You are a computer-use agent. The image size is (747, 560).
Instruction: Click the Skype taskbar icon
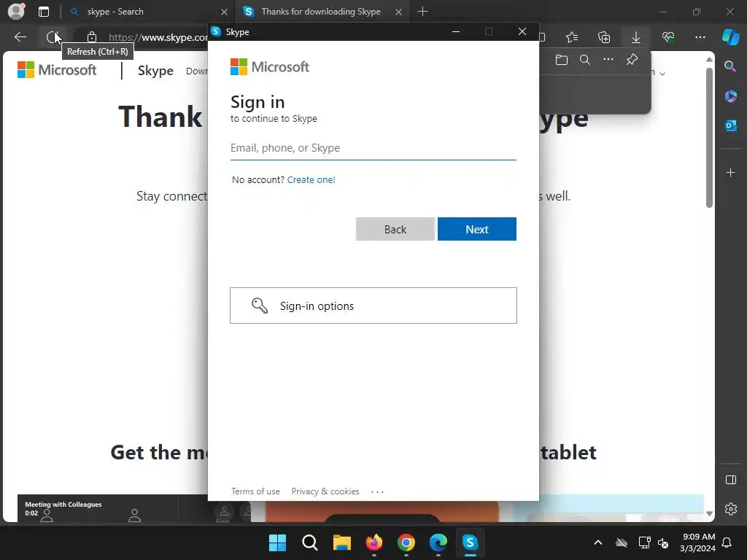pos(471,542)
